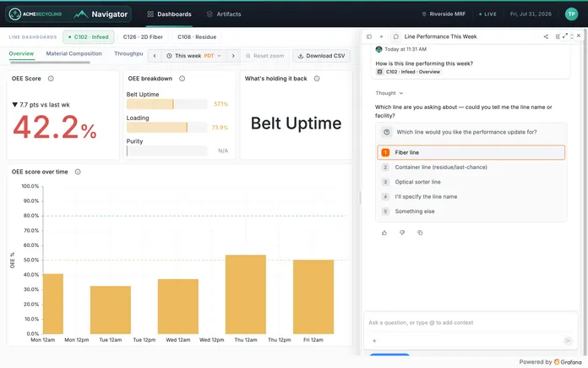
Task: Focus the Ask a question input
Action: 471,322
